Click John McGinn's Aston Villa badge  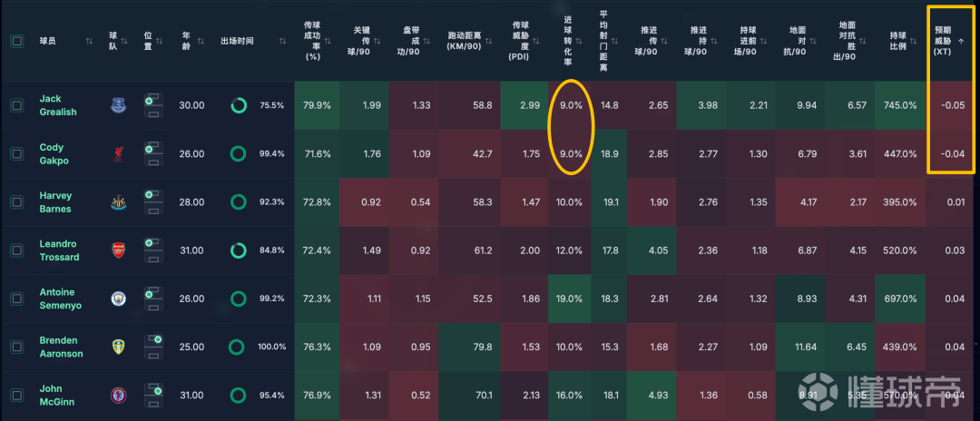coord(118,395)
